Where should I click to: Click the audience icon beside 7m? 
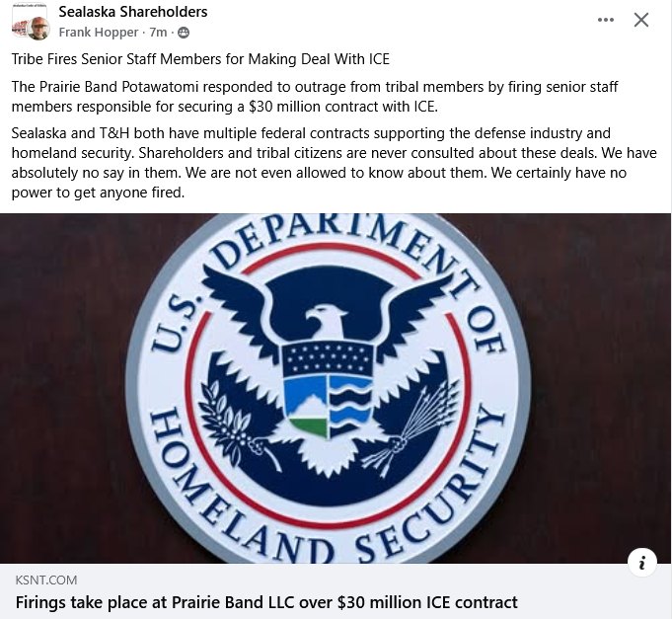[x=184, y=33]
